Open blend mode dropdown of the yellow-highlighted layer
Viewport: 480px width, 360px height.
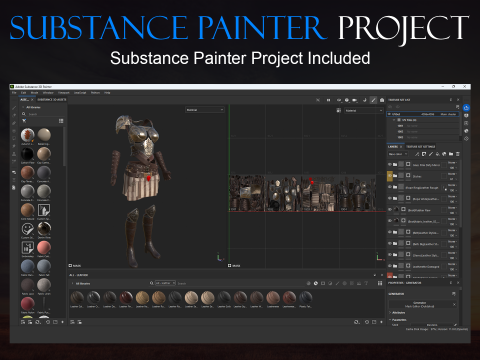[452, 174]
